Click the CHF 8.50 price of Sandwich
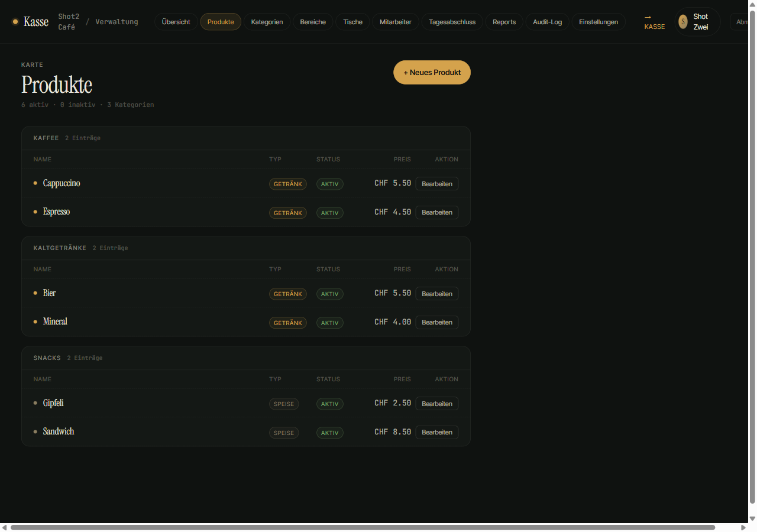The width and height of the screenshot is (757, 532). pos(393,432)
